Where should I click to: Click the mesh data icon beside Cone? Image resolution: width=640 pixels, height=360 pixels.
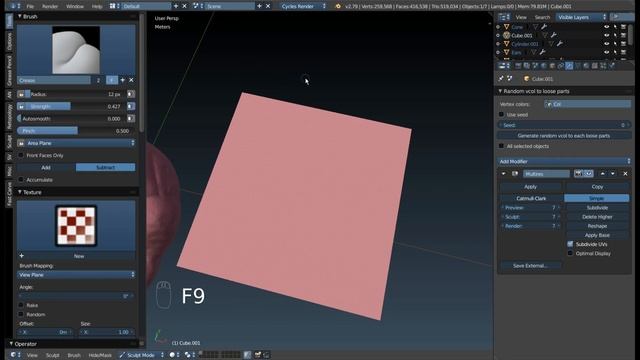click(x=535, y=27)
